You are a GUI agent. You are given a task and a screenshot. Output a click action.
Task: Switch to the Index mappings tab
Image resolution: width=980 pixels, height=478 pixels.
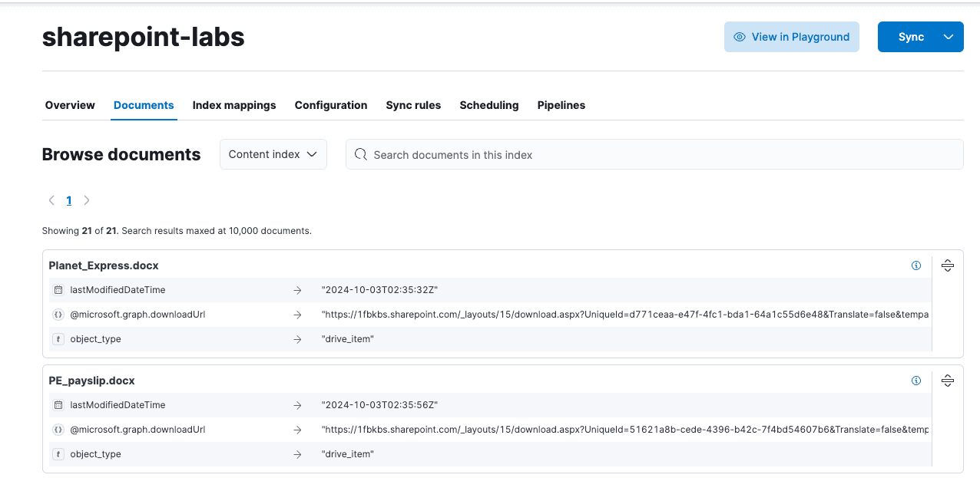pyautogui.click(x=234, y=105)
